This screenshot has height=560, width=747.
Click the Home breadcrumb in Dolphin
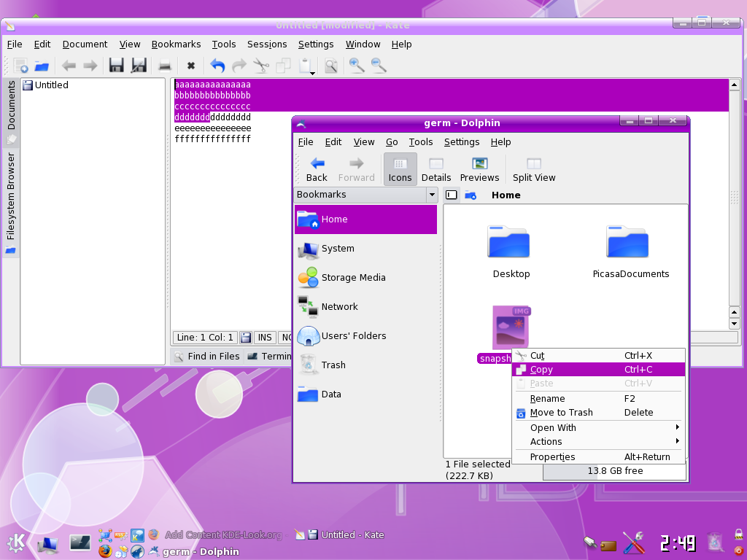[x=506, y=195]
